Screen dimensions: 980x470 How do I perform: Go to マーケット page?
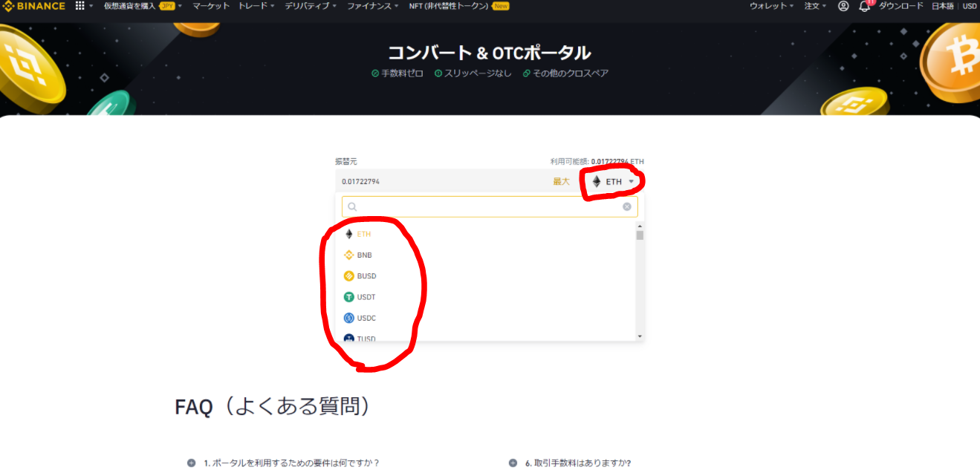coord(211,6)
